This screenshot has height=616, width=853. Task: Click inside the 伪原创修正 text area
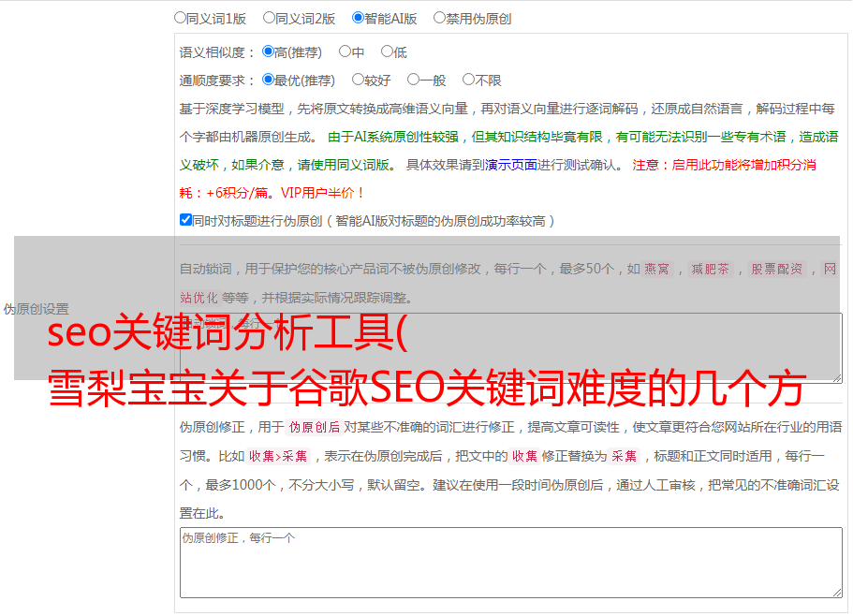pos(511,563)
